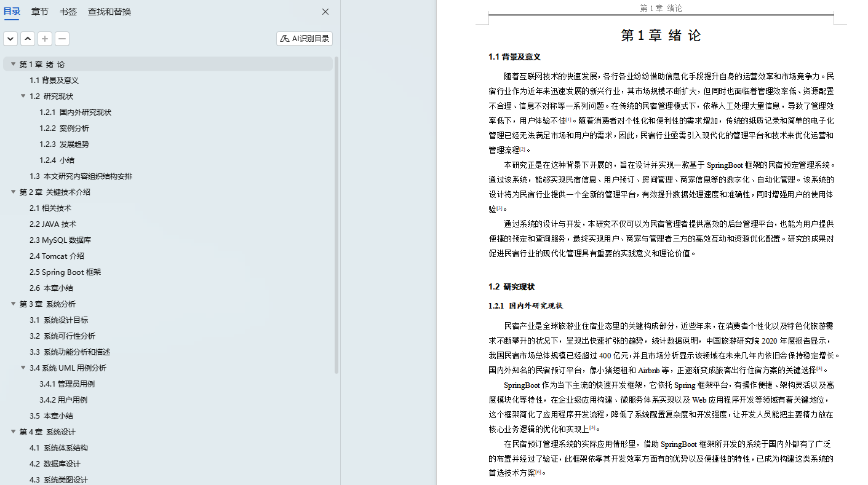
Task: Open the 查找和替换 tab
Action: tap(109, 12)
